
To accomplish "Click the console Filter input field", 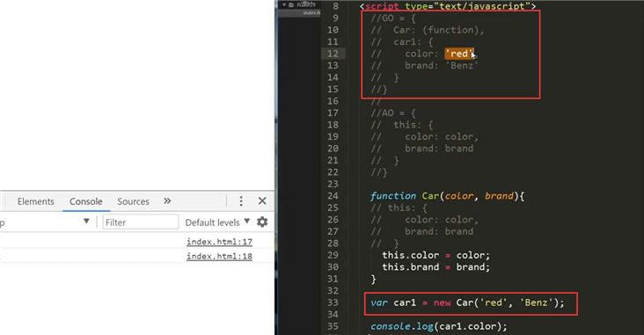I will click(141, 222).
